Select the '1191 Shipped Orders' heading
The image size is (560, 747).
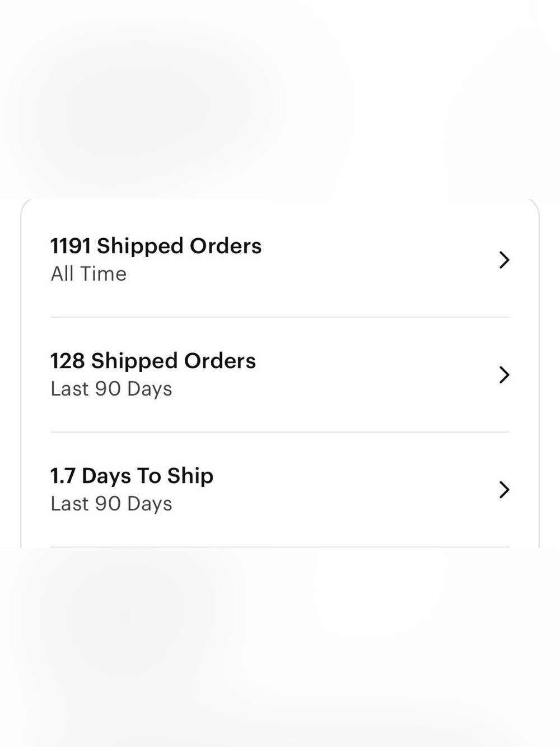156,246
